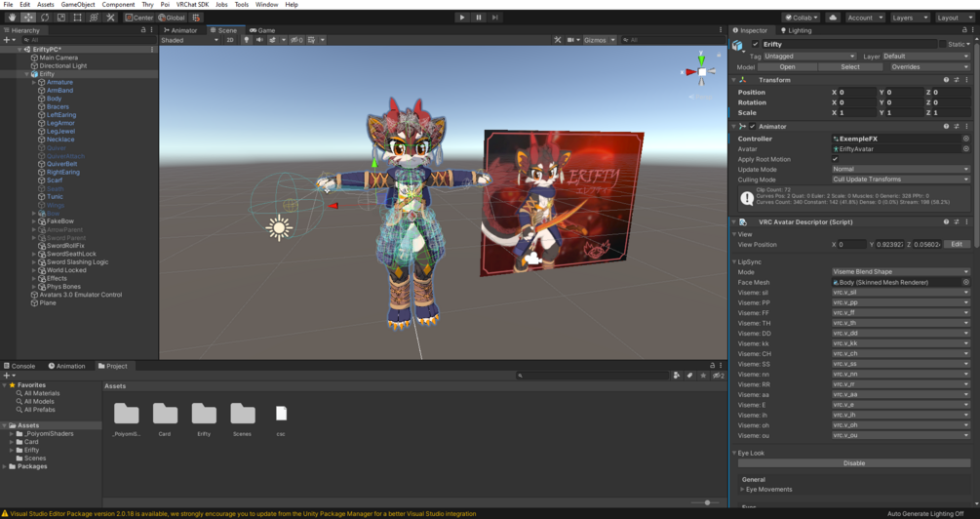Toggle 2D scene view mode

(230, 40)
